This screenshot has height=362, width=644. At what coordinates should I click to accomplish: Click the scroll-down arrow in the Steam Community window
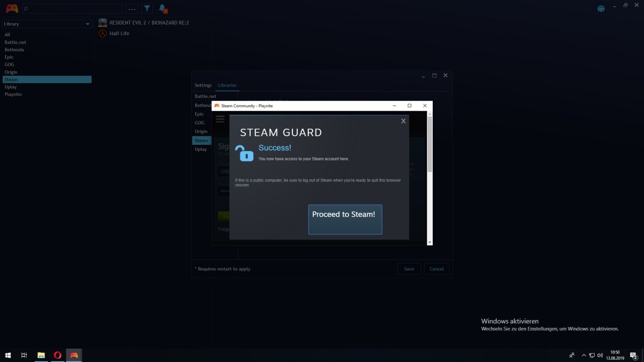(430, 242)
